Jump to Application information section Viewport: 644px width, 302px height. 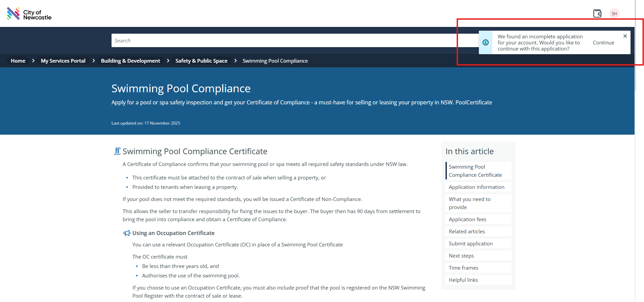tap(476, 187)
